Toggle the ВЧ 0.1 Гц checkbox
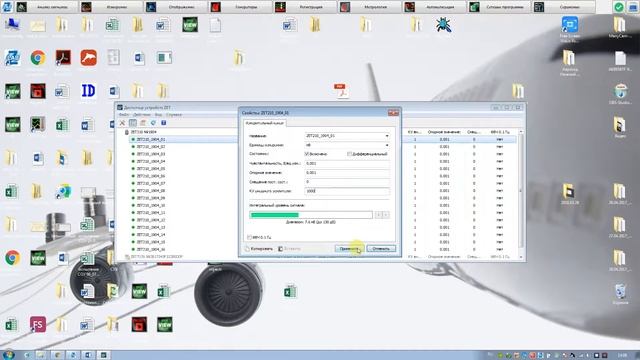 pos(249,237)
